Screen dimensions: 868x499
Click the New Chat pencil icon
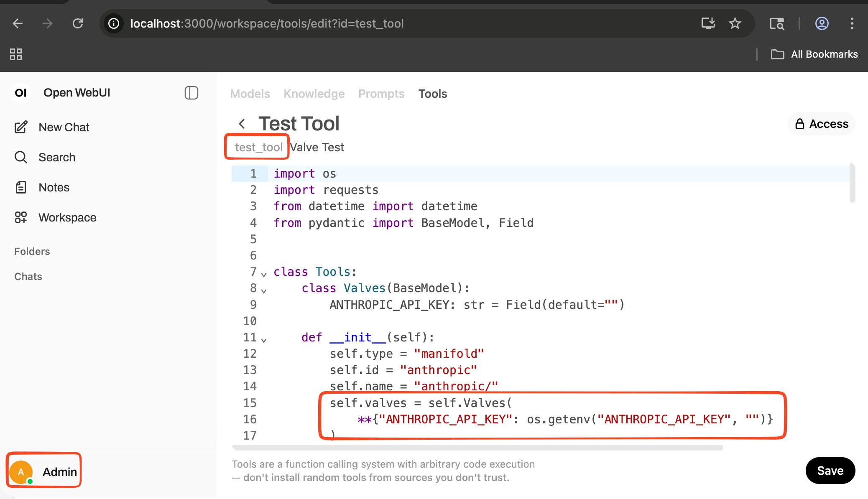pos(21,127)
